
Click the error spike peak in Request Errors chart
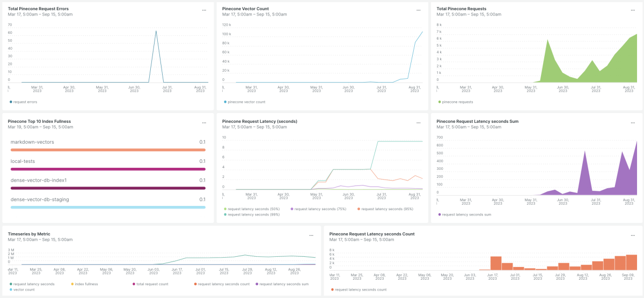(156, 31)
